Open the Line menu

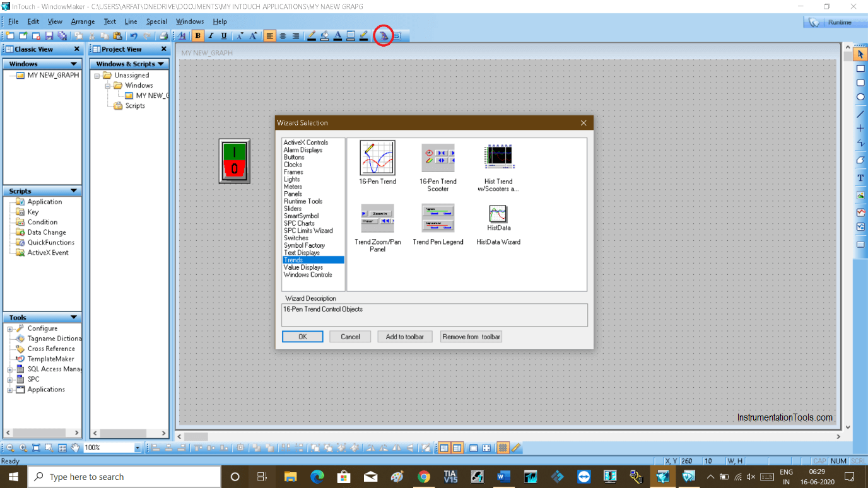(x=131, y=21)
